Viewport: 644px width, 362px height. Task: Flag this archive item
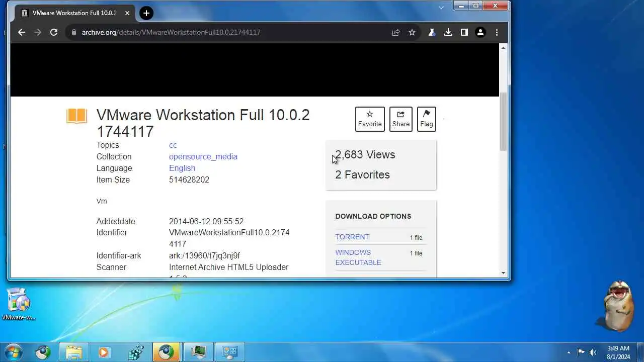427,119
